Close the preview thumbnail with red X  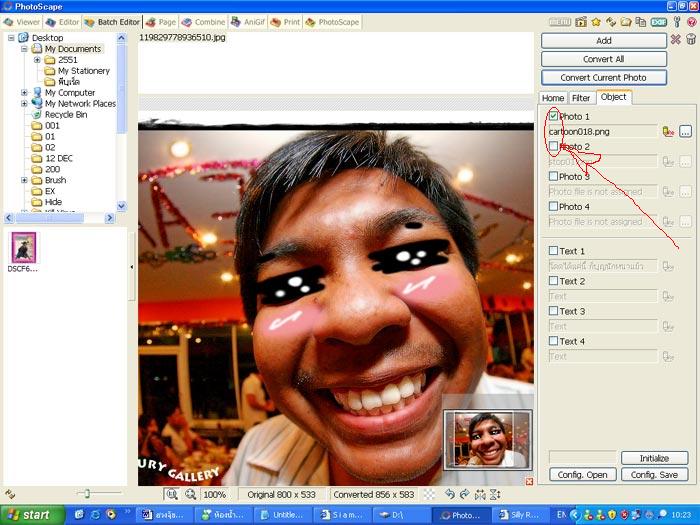point(529,481)
